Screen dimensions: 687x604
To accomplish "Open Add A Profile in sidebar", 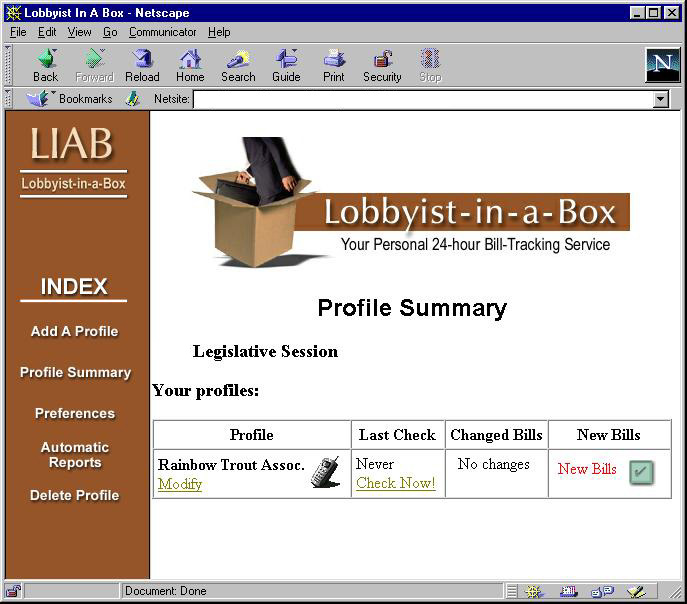I will (74, 331).
